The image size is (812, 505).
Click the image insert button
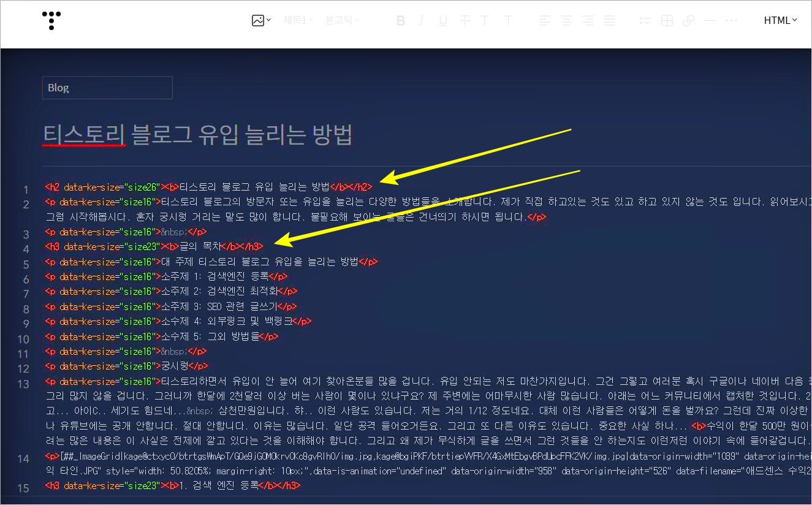tap(257, 20)
